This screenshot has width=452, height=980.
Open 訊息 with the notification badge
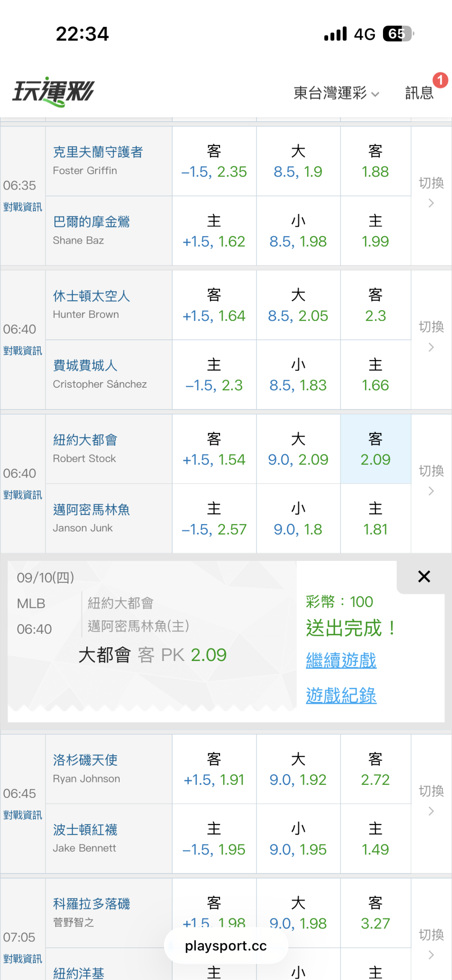[420, 92]
